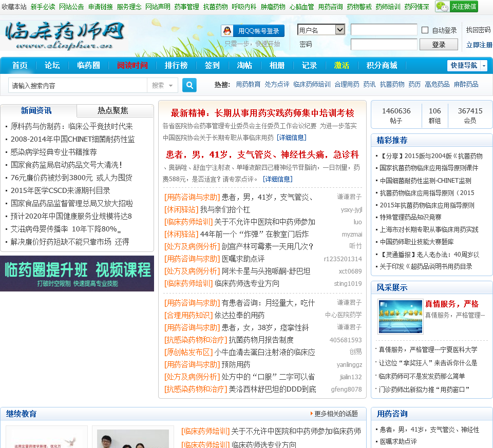Click hot search term 麻醉药品

[x=466, y=84]
